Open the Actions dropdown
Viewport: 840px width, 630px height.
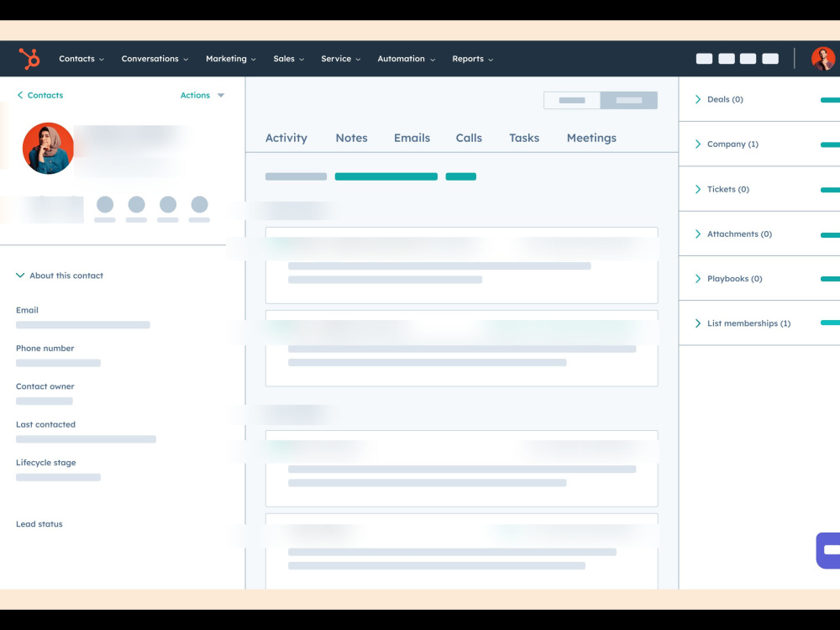[202, 96]
